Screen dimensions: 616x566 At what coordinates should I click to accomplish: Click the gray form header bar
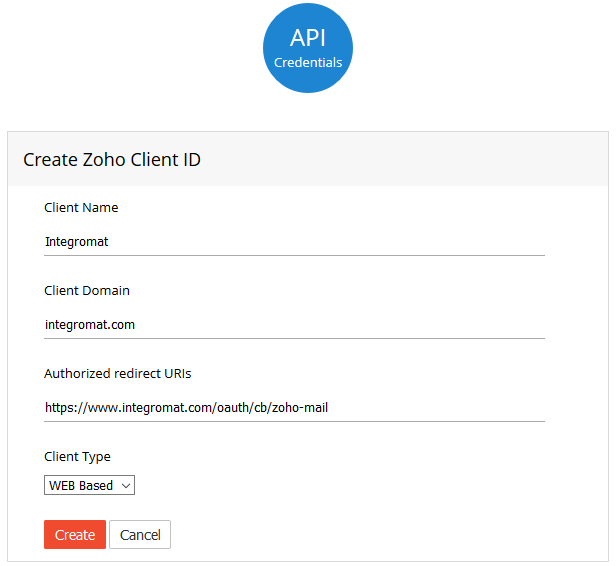click(x=308, y=159)
